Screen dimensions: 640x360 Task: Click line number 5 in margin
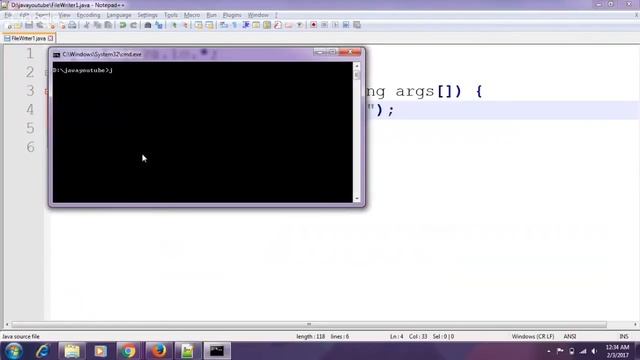coord(30,128)
